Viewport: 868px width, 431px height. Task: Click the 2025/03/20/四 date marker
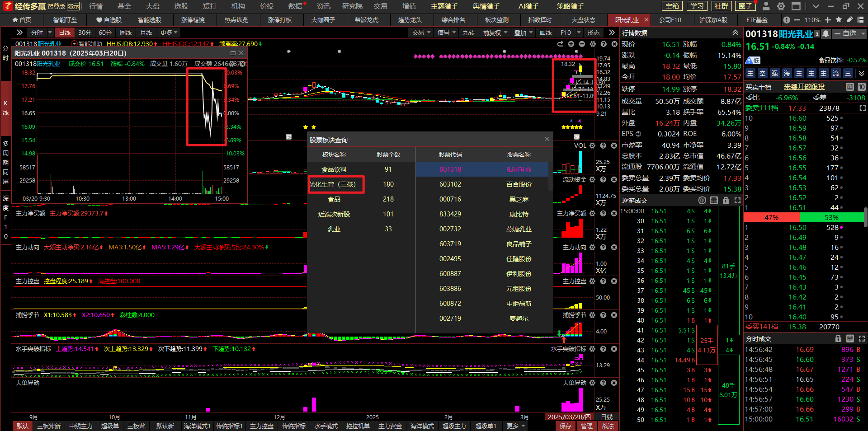(570, 417)
